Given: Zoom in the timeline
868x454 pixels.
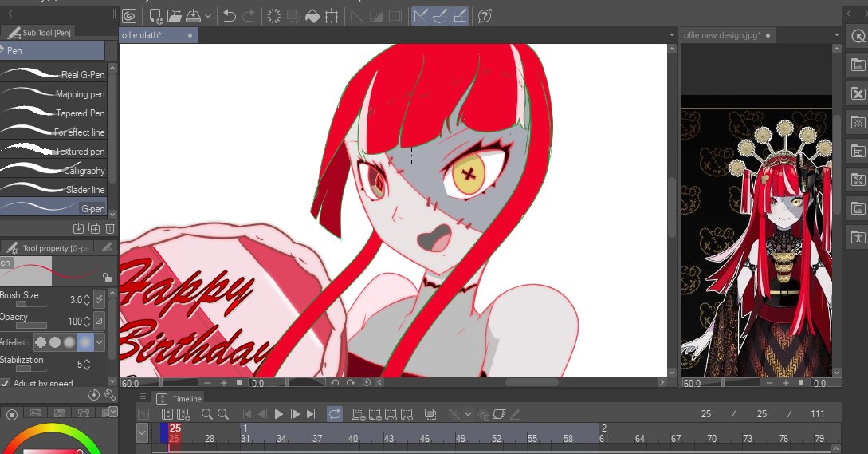Looking at the screenshot, I should (x=222, y=414).
